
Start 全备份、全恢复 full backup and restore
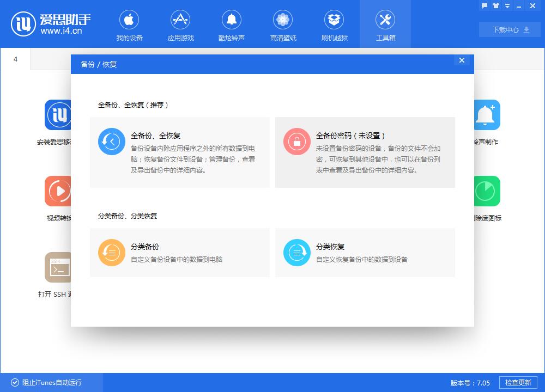[180, 152]
